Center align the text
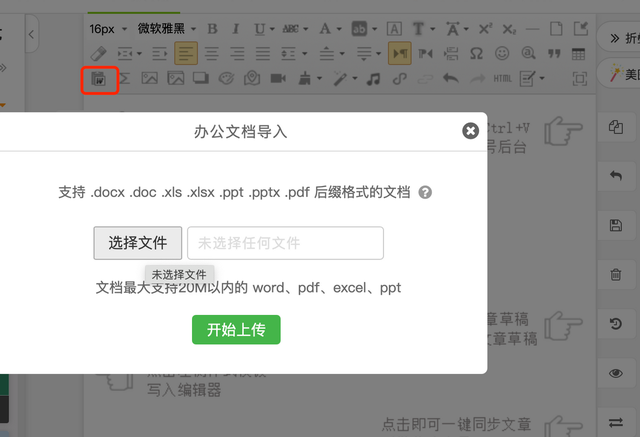Viewport: 640px width, 437px height. 211,53
